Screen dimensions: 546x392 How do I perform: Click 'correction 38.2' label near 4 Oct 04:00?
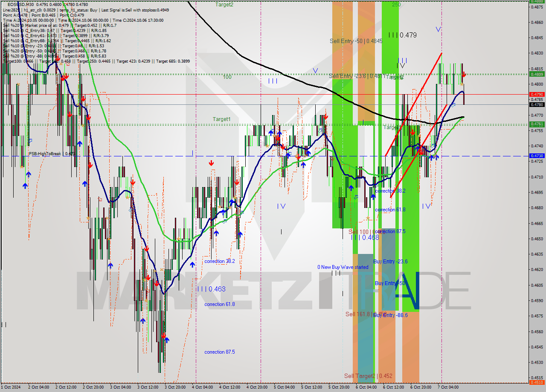point(220,261)
